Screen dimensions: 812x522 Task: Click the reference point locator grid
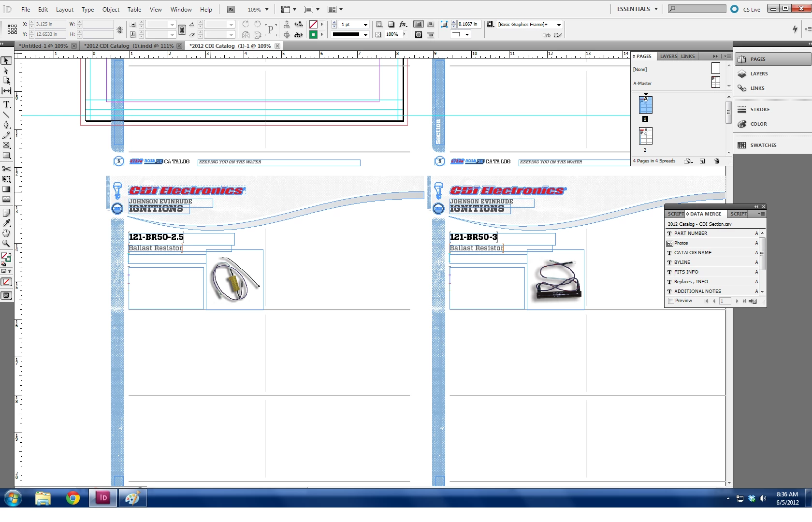tap(12, 29)
